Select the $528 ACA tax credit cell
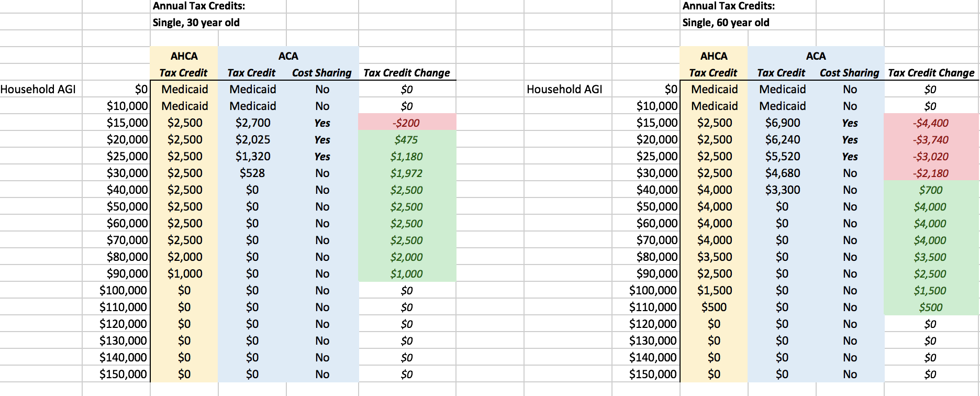The height and width of the screenshot is (396, 980). (252, 173)
